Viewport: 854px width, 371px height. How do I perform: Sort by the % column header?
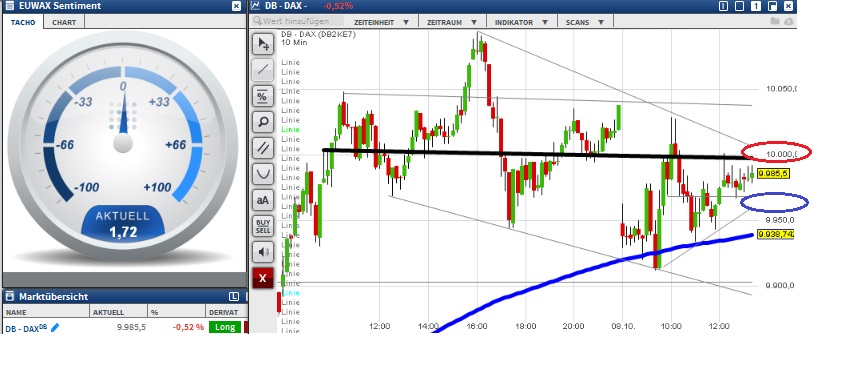pyautogui.click(x=176, y=312)
